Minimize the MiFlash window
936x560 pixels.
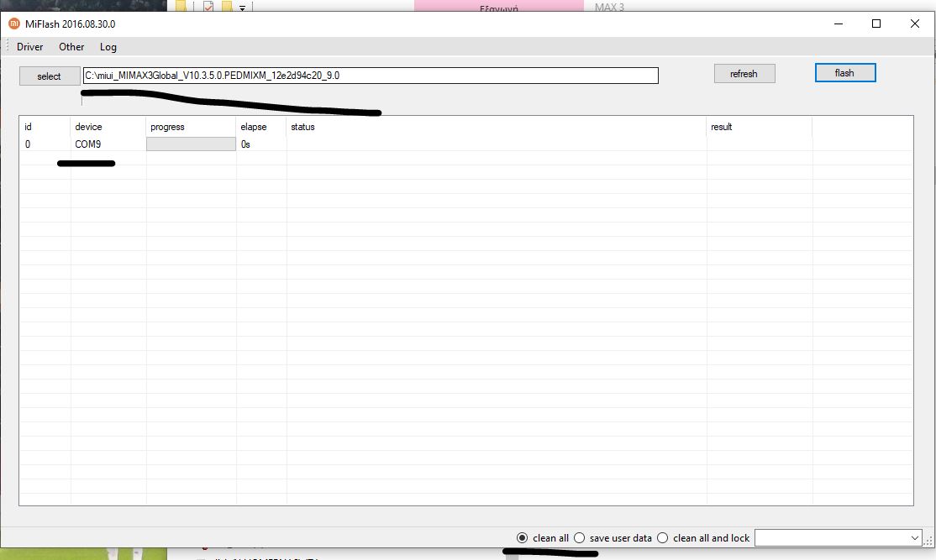pos(839,24)
